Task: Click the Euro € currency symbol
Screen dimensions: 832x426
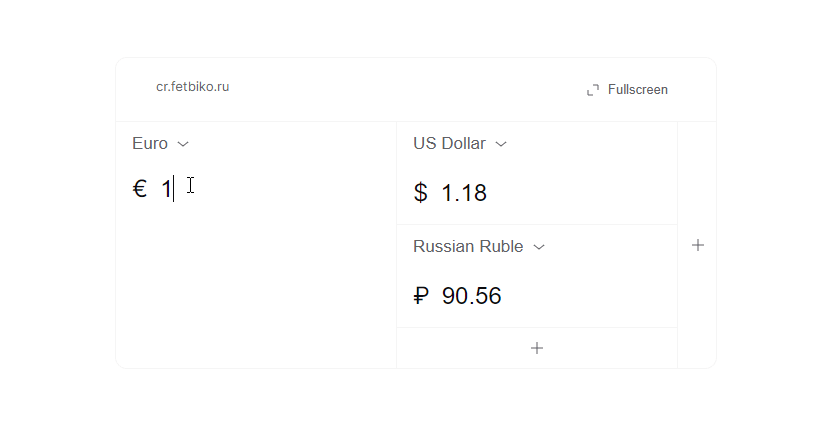Action: click(x=140, y=188)
